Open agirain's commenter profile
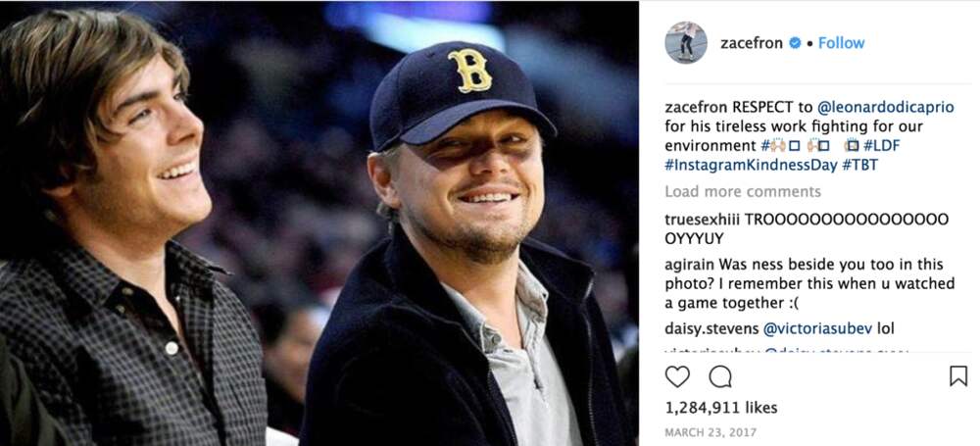 click(690, 265)
